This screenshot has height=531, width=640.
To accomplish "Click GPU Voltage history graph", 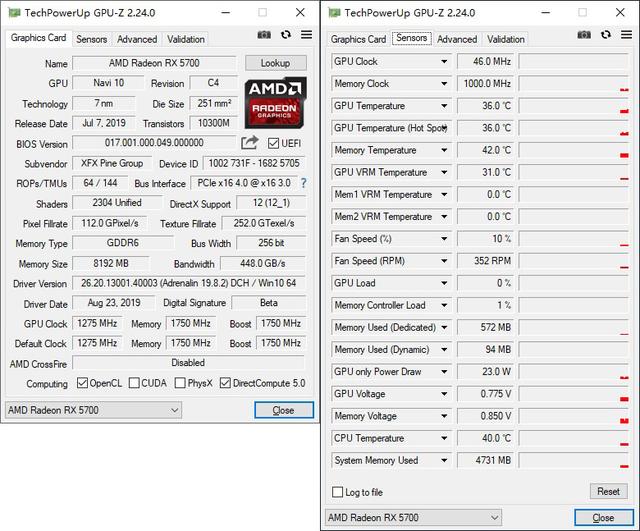I will click(573, 394).
